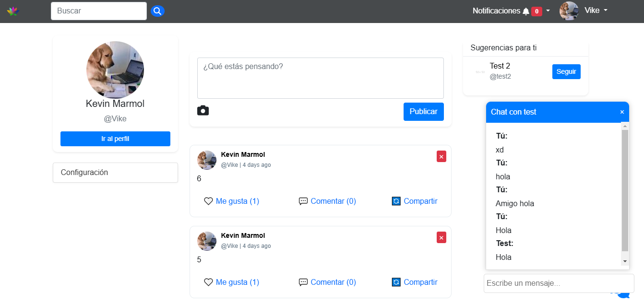The height and width of the screenshot is (304, 644).
Task: Click the colorful lotus logo in navbar
Action: pos(12,11)
